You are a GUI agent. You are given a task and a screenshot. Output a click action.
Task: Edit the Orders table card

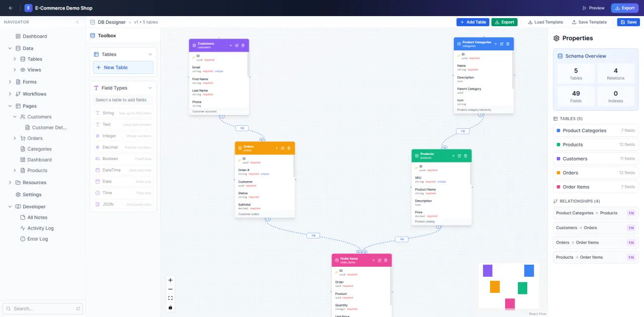[x=283, y=148]
